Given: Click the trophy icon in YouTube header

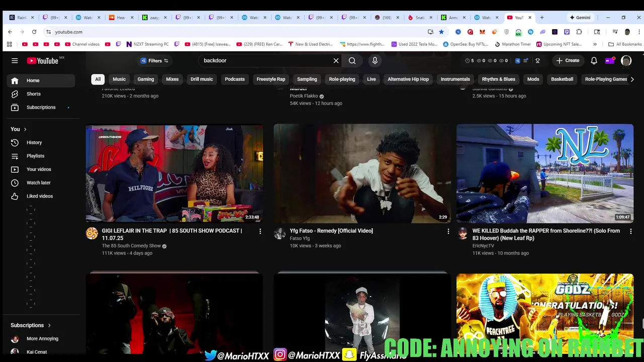Looking at the screenshot, I should 537,61.
